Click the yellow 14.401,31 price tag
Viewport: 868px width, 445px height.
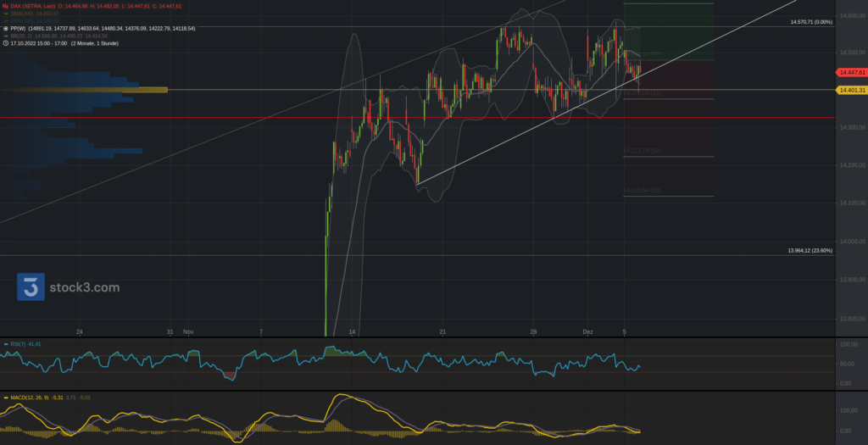[851, 90]
